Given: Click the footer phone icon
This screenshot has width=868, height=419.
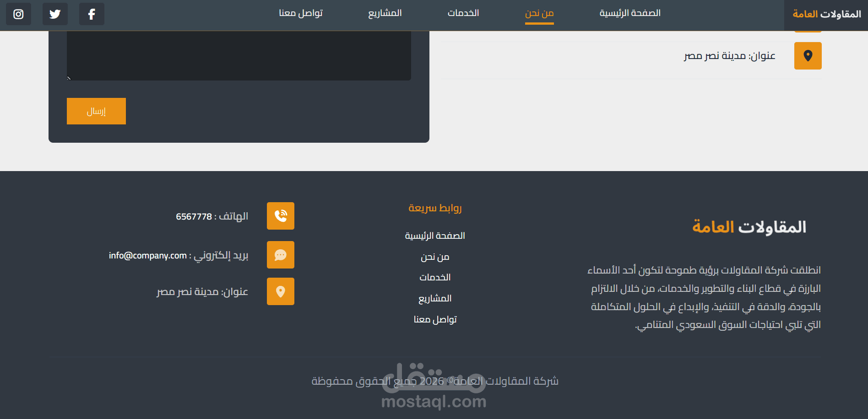Looking at the screenshot, I should [281, 216].
